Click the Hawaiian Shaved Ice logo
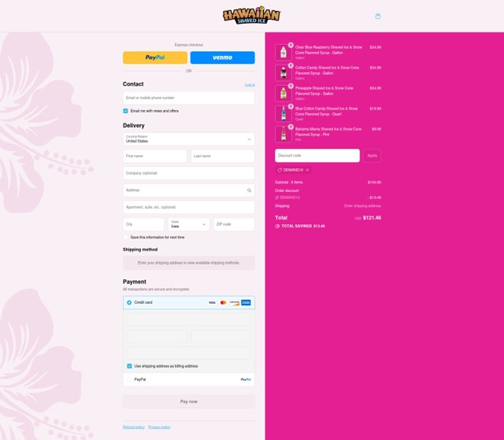Viewport: 504px width, 440px height. [x=251, y=16]
